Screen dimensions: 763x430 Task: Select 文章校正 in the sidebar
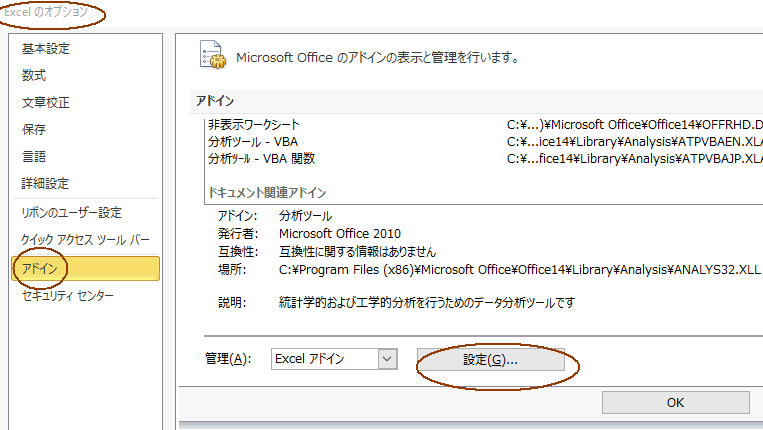(x=46, y=103)
